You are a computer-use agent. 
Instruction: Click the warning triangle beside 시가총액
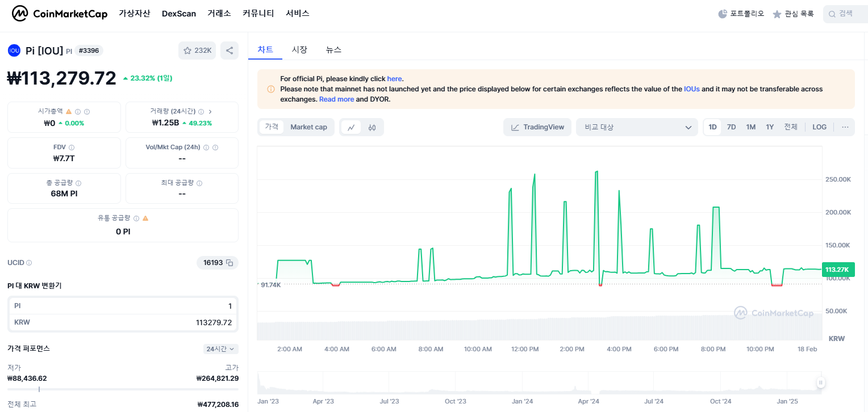click(x=69, y=112)
